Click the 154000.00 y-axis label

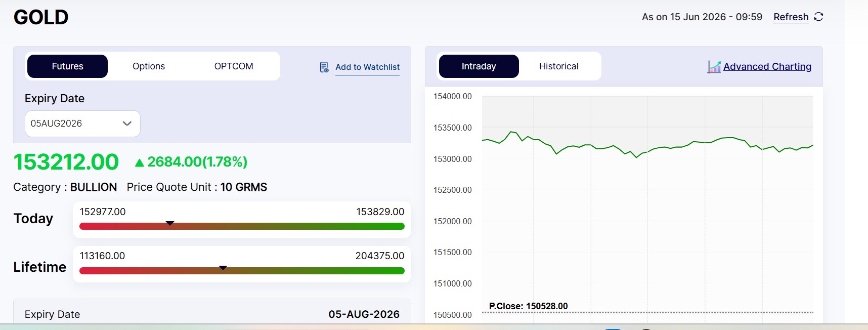tap(453, 96)
